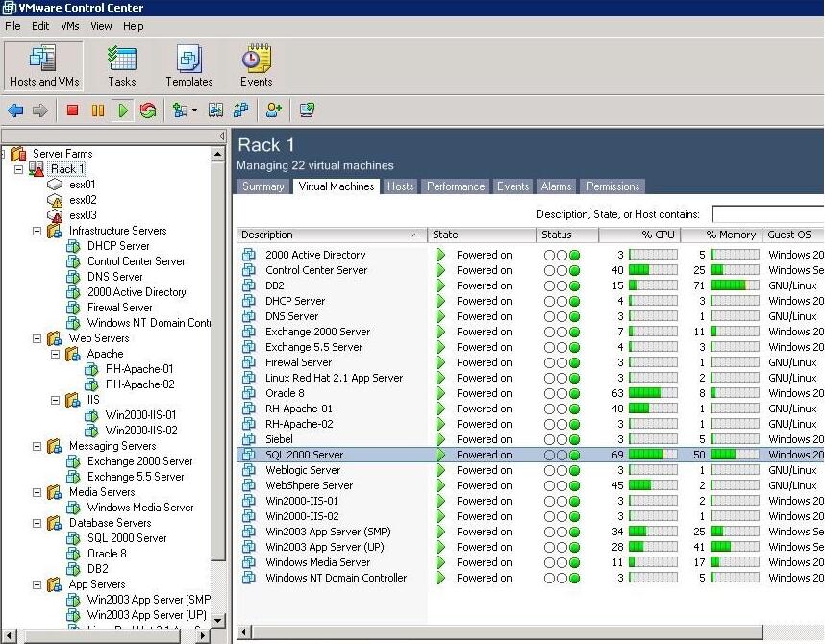This screenshot has height=644, width=825.
Task: Collapse the IIS subgroup
Action: click(55, 401)
